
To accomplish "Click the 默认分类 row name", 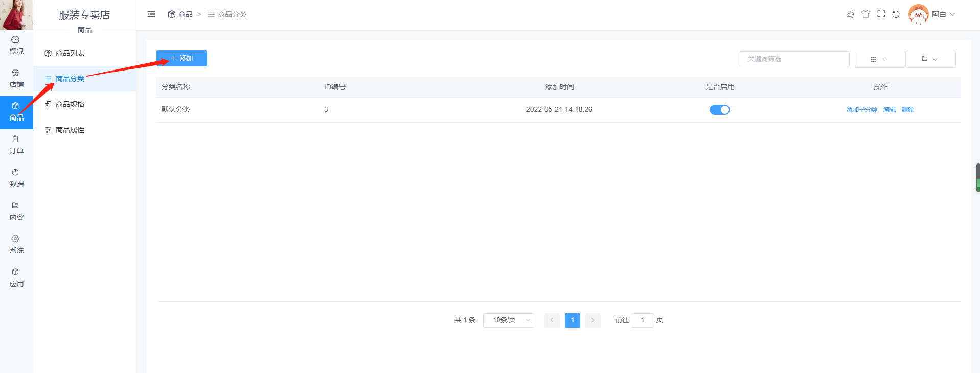I will (x=176, y=110).
